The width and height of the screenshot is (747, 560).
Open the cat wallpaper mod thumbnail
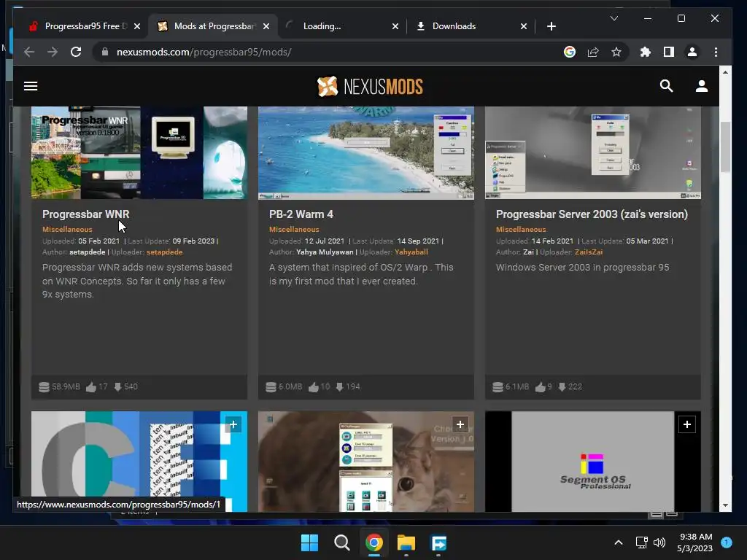[366, 462]
